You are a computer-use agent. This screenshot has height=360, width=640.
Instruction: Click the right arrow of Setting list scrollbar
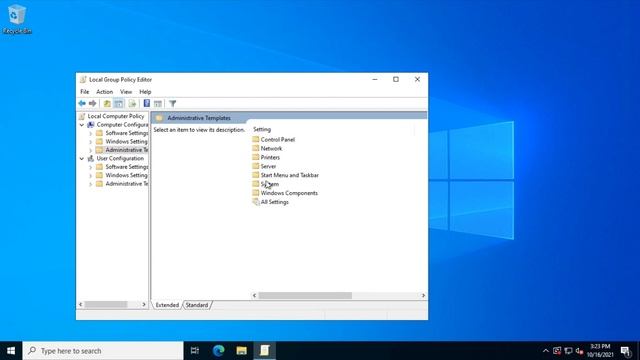(423, 296)
